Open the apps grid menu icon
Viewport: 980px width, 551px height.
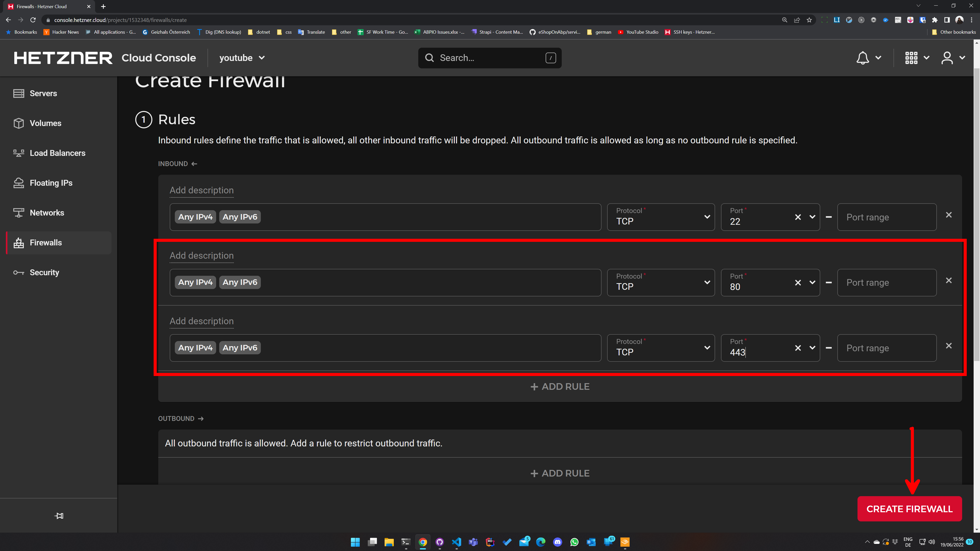(911, 58)
